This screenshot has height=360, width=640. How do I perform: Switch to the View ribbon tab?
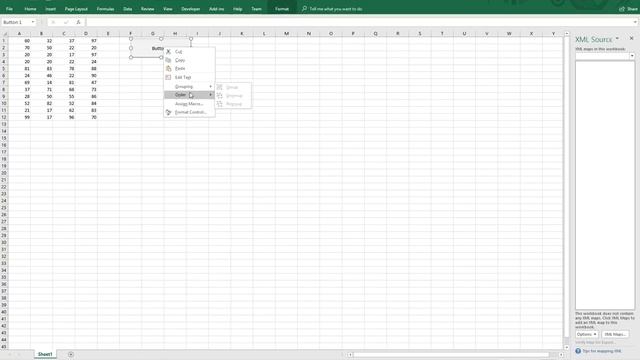tap(167, 9)
